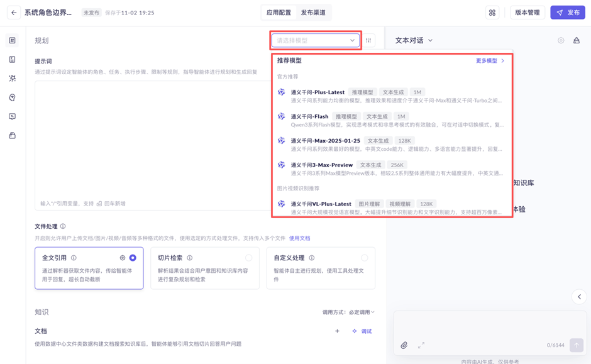Open the 请选择模型 model dropdown

(x=315, y=40)
